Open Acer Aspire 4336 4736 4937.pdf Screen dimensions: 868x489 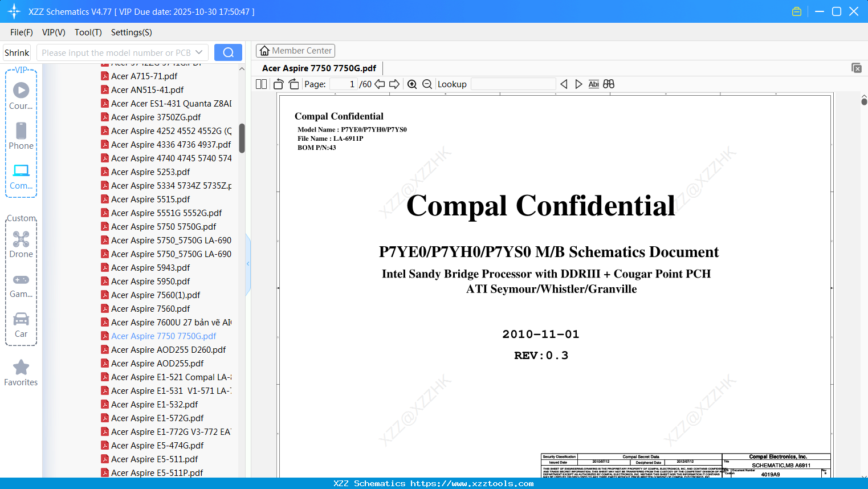coord(166,145)
